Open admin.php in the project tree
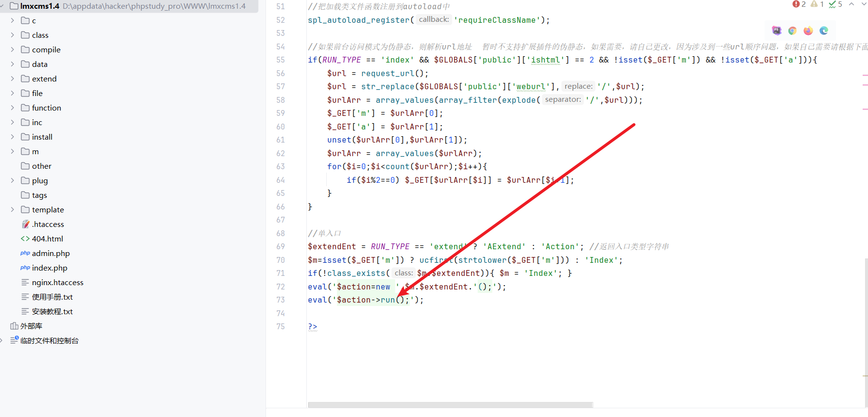Screen dimensions: 868x417 click(50, 253)
